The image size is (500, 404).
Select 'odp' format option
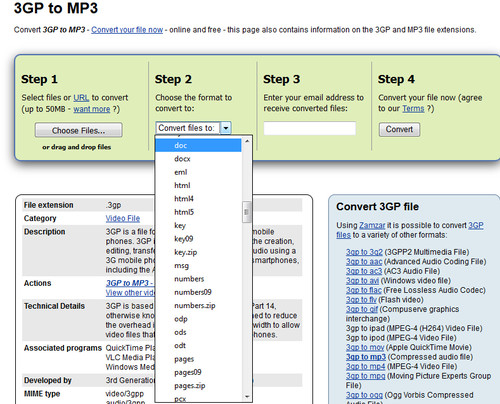(198, 319)
